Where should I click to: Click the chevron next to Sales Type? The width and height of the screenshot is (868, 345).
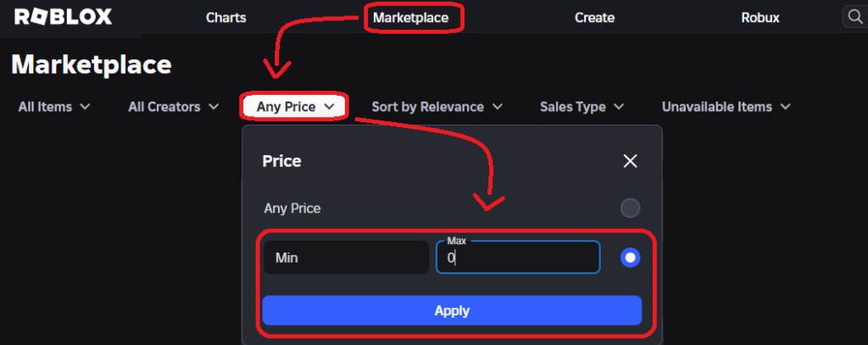click(619, 106)
